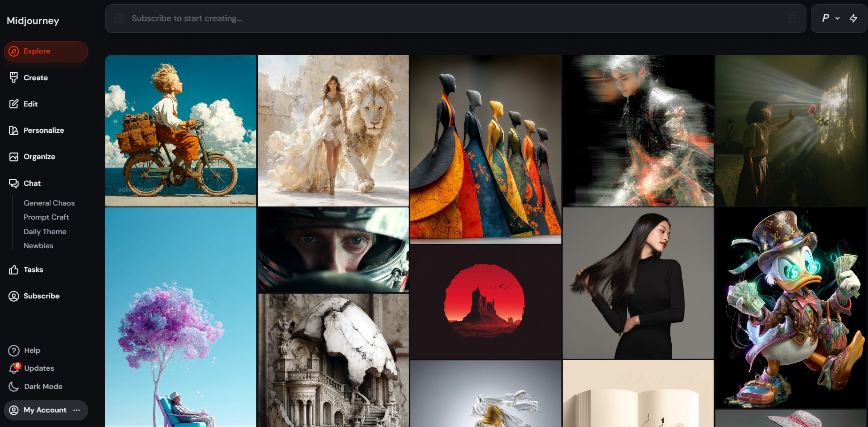Click the Help question mark icon

click(x=14, y=351)
